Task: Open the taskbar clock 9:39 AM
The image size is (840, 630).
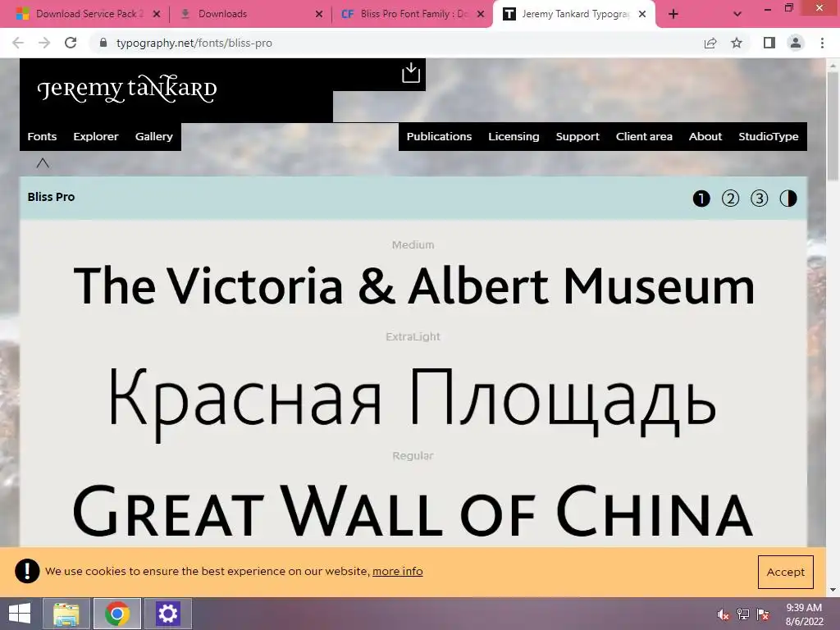Action: click(804, 614)
